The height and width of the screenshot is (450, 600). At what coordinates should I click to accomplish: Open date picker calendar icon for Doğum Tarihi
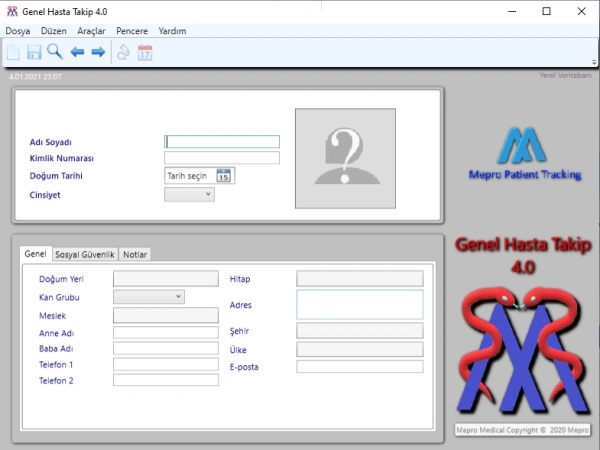pos(224,176)
